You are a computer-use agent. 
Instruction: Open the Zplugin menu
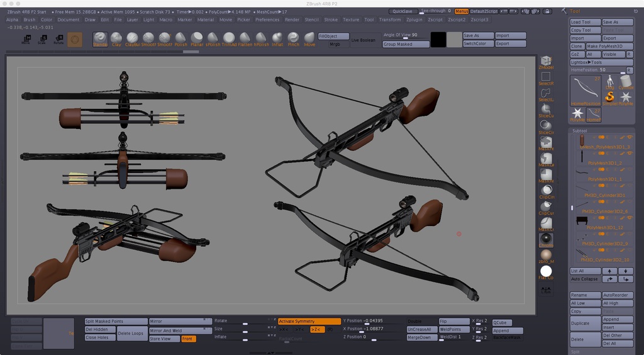(x=414, y=20)
